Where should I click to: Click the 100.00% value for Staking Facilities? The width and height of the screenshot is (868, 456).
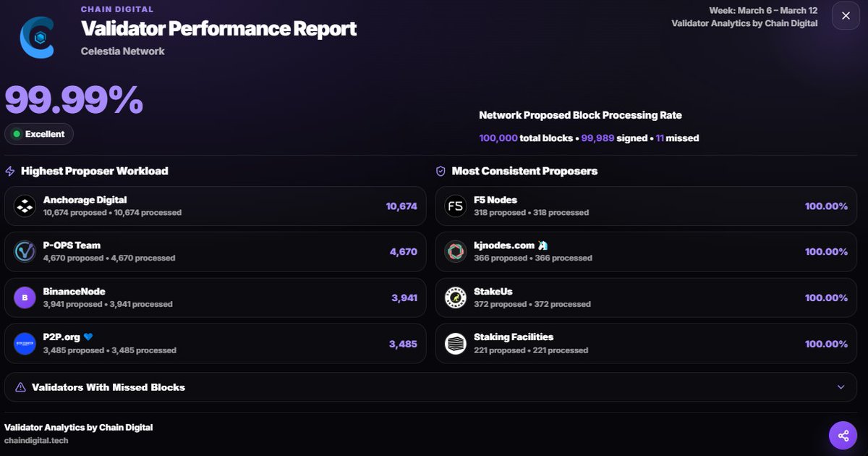coord(826,344)
